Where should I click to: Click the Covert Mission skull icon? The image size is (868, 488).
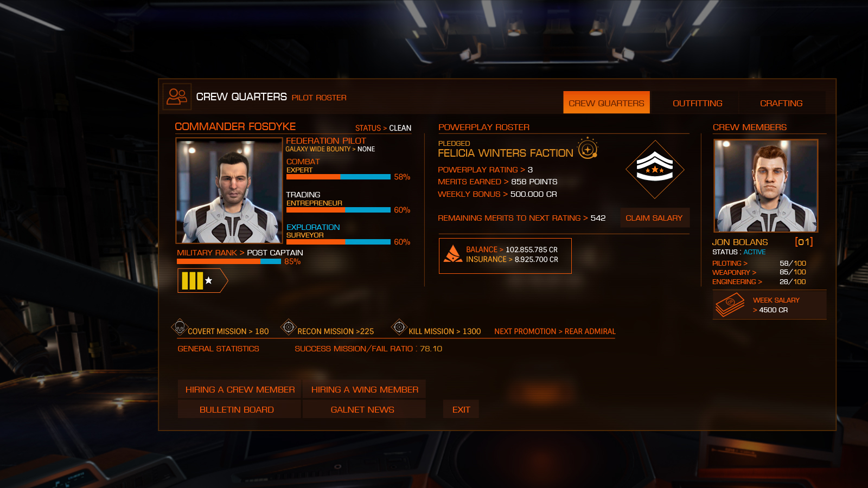(179, 327)
